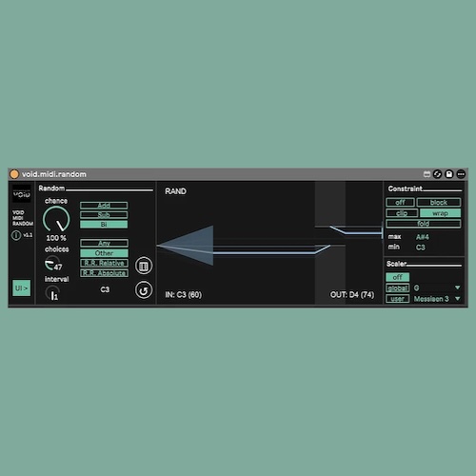The image size is (476, 476).
Task: Select the Bi direction mode
Action: pyautogui.click(x=104, y=225)
